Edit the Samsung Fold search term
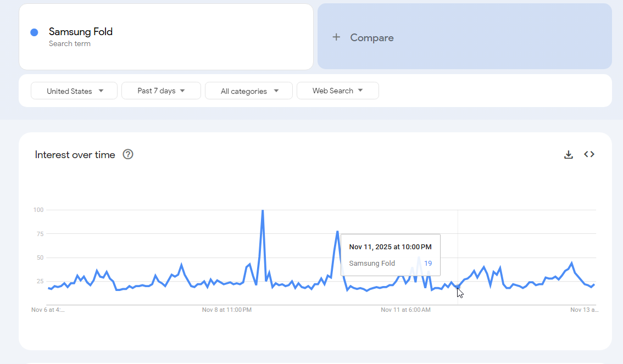 81,32
